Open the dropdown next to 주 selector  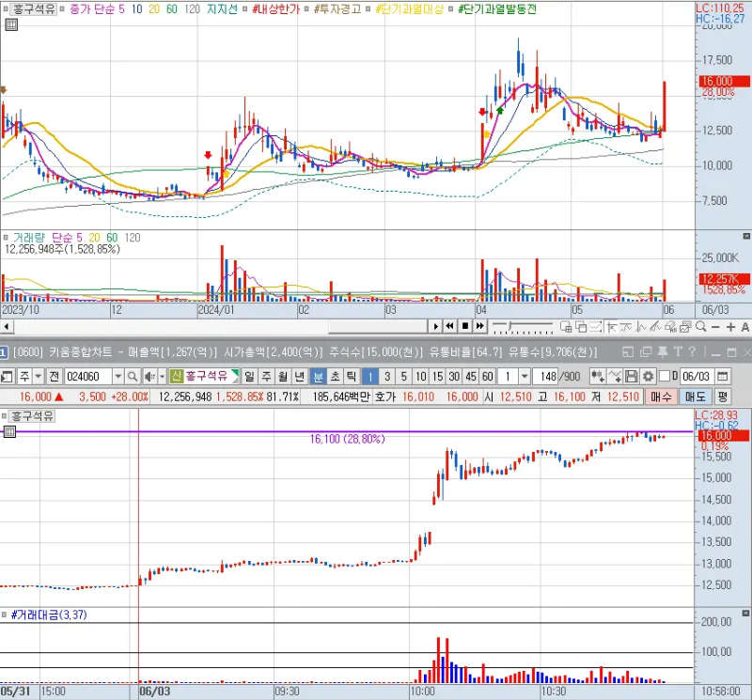click(39, 377)
